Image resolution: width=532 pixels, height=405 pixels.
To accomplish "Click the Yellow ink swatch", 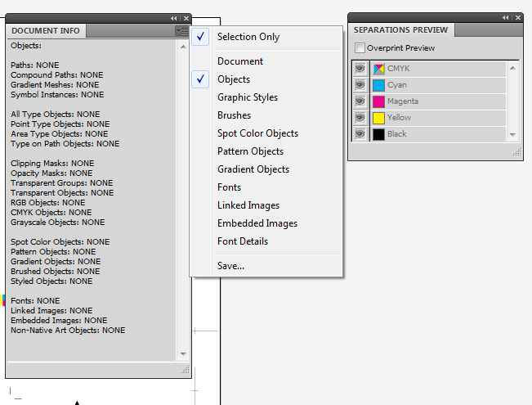I will pos(378,118).
